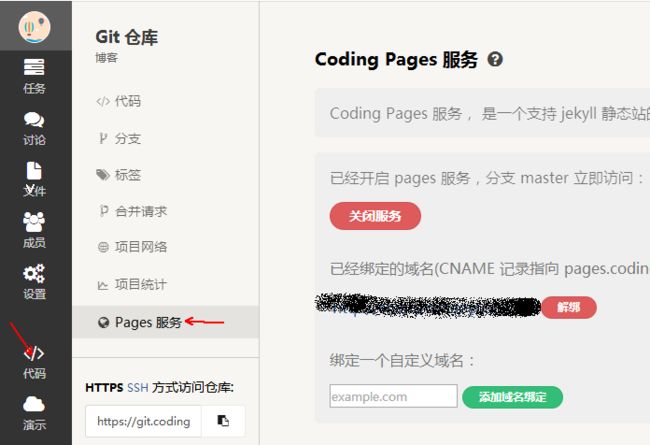Click the Git 仓库 heading
This screenshot has width=650, height=445.
pos(126,37)
